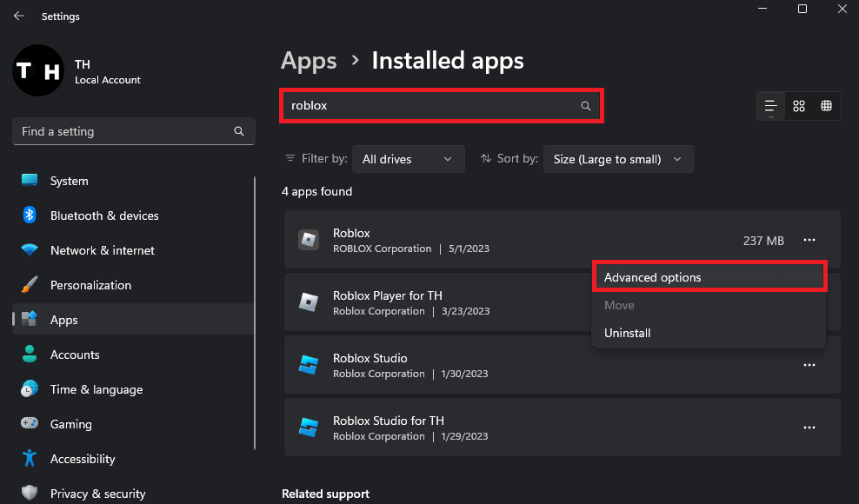Switch to list view layout icon

pos(771,106)
